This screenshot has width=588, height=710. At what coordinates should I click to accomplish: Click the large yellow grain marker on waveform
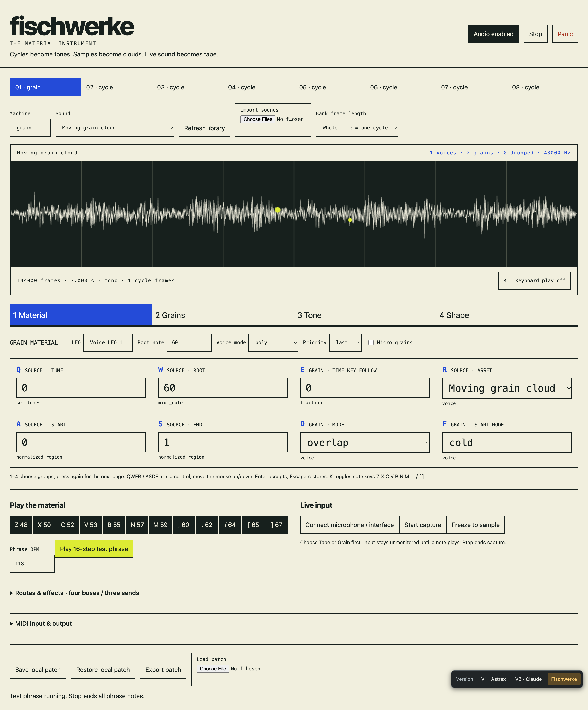click(x=277, y=210)
